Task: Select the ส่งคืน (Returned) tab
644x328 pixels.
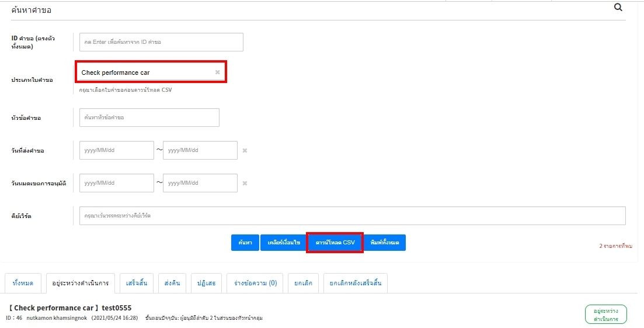Action: [172, 283]
